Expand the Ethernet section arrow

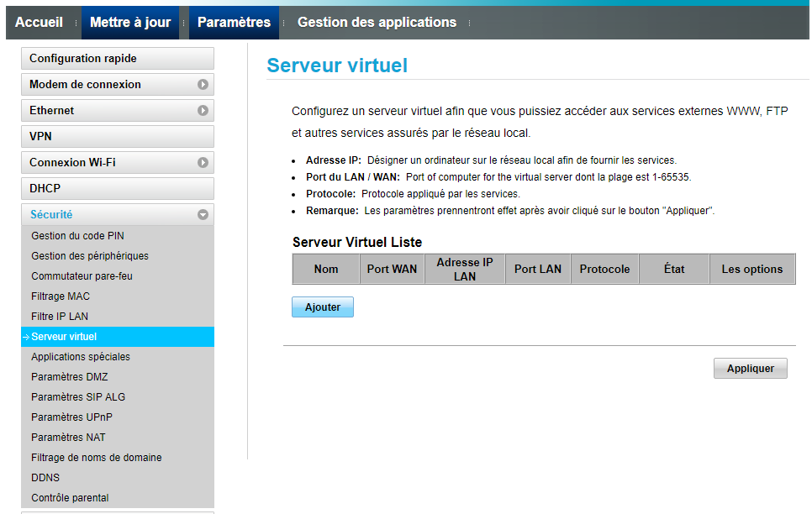tap(203, 111)
